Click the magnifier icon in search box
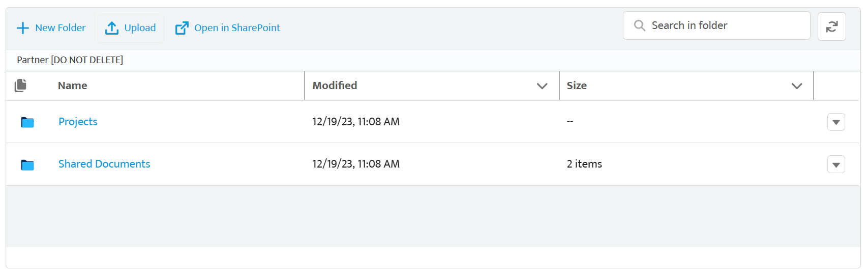Viewport: 868px width, 275px height. click(x=639, y=25)
